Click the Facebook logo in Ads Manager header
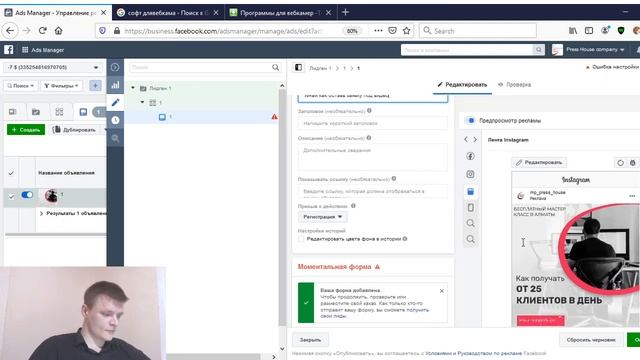 9,50
